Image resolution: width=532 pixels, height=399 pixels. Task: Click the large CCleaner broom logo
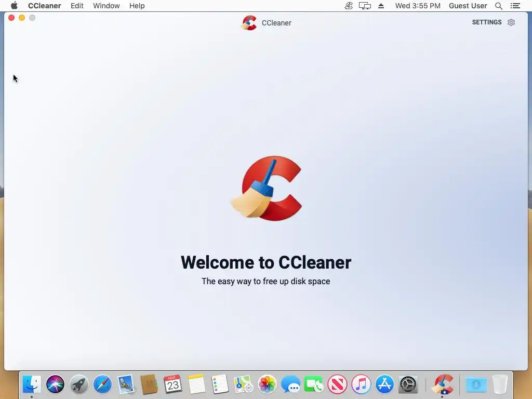[x=266, y=188]
